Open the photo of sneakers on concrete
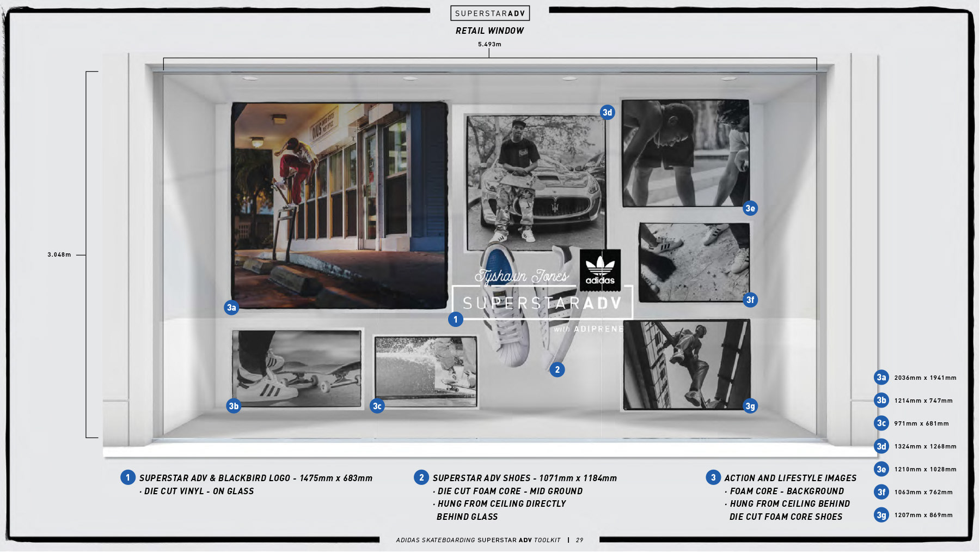The height and width of the screenshot is (552, 980). tap(694, 262)
